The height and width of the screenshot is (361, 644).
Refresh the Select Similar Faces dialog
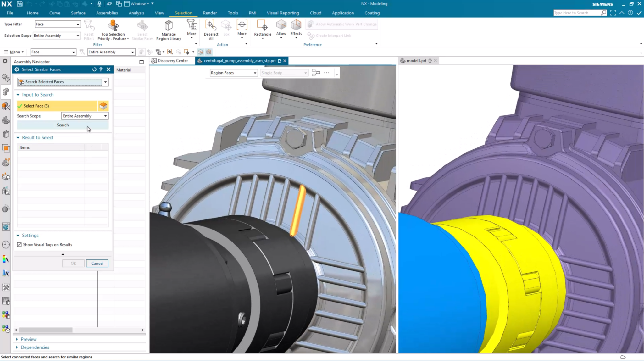click(94, 69)
